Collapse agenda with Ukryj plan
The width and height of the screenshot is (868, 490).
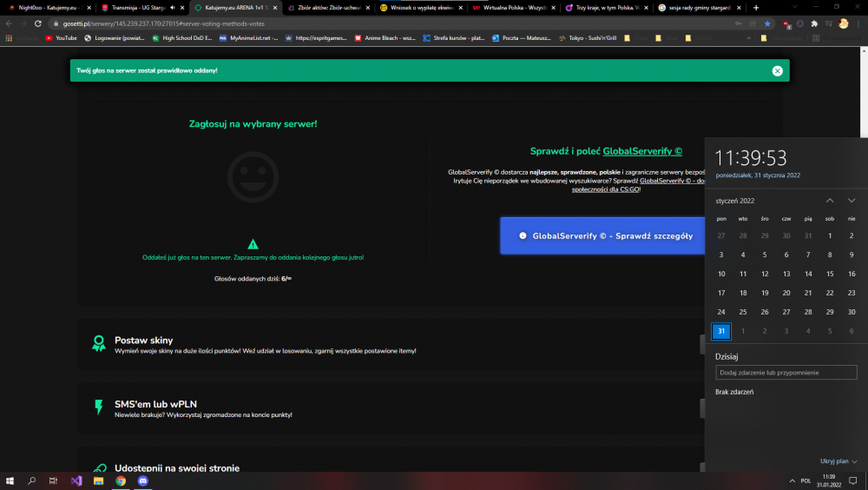[x=838, y=461]
